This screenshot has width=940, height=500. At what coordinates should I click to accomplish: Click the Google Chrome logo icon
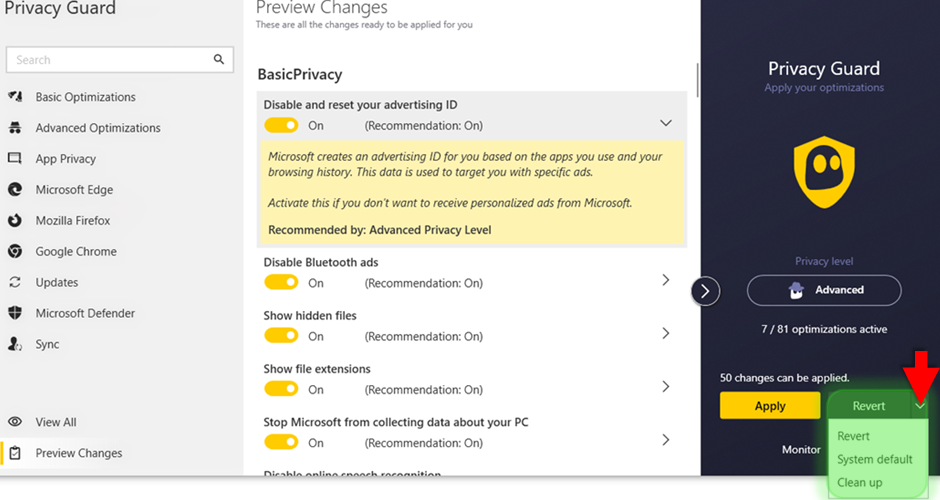(15, 251)
